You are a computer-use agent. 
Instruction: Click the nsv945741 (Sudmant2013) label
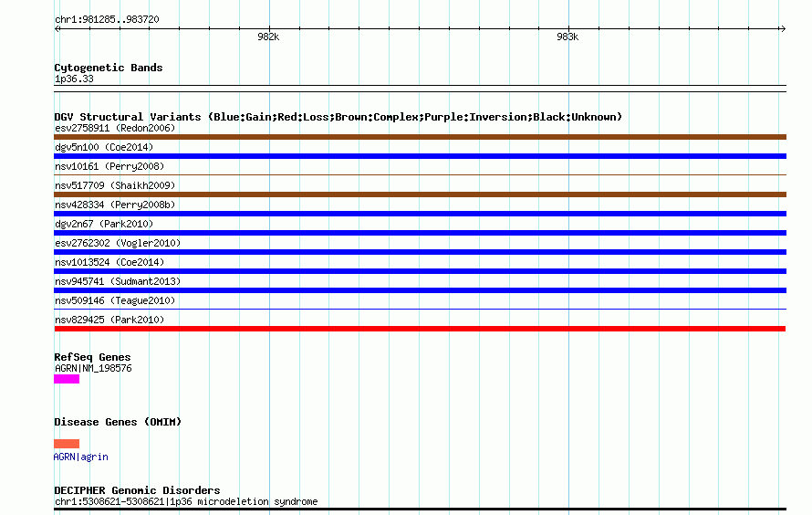coord(118,281)
